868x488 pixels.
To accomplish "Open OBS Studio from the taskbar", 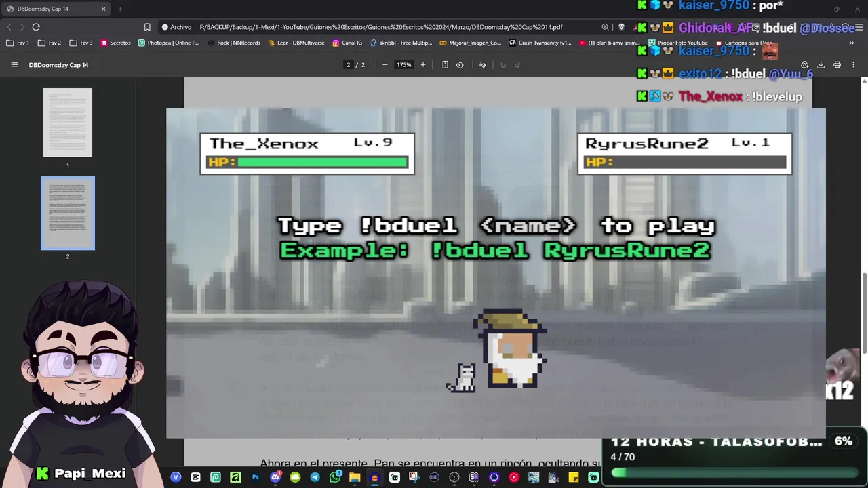I will tap(454, 477).
